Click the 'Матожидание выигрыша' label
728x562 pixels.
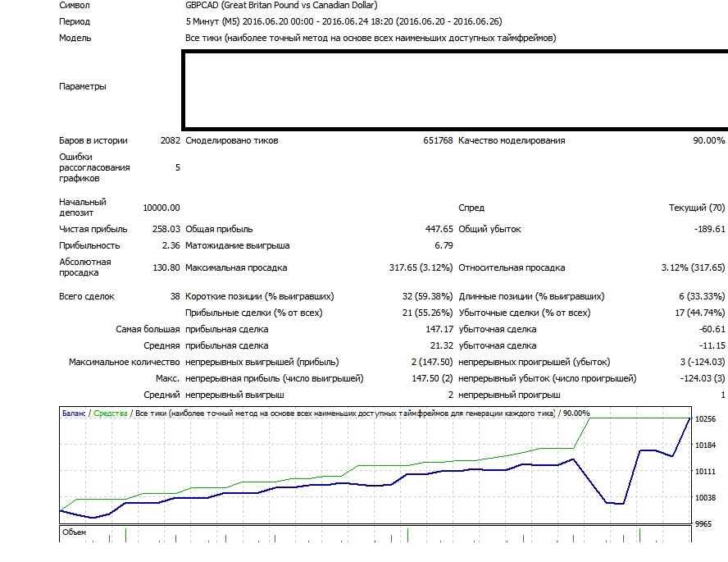tap(237, 245)
